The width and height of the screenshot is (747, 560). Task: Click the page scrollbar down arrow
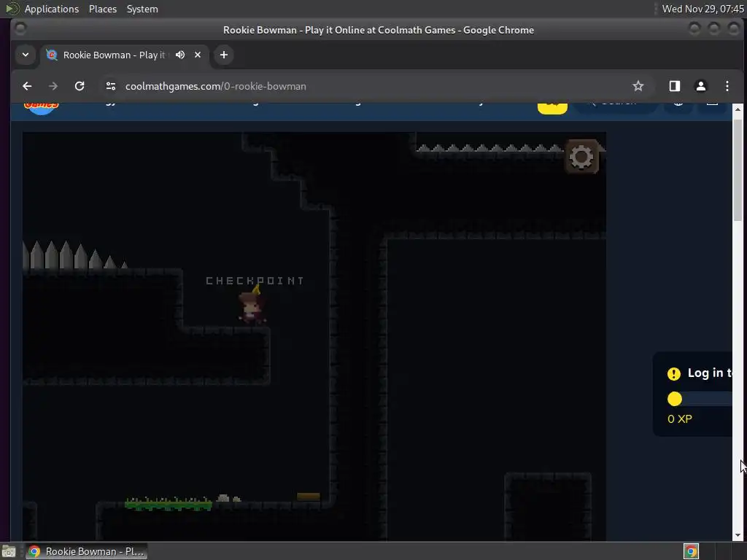[738, 534]
